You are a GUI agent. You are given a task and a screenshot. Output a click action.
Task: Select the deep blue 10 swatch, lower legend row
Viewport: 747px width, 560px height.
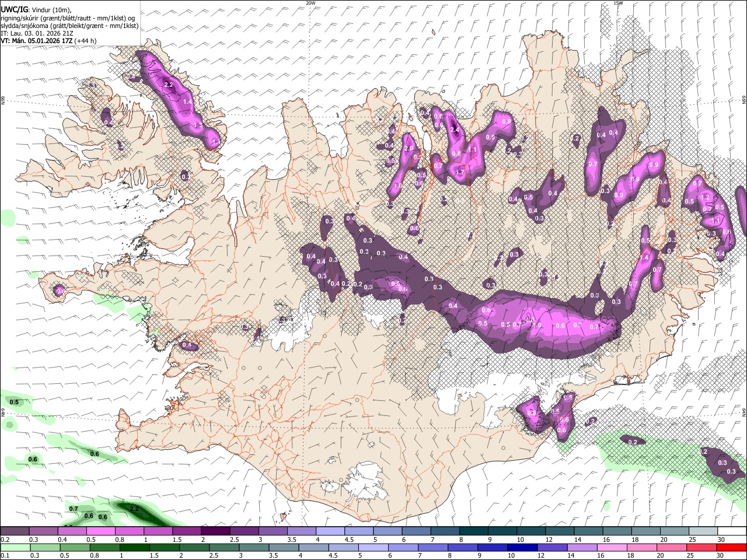tap(523, 548)
